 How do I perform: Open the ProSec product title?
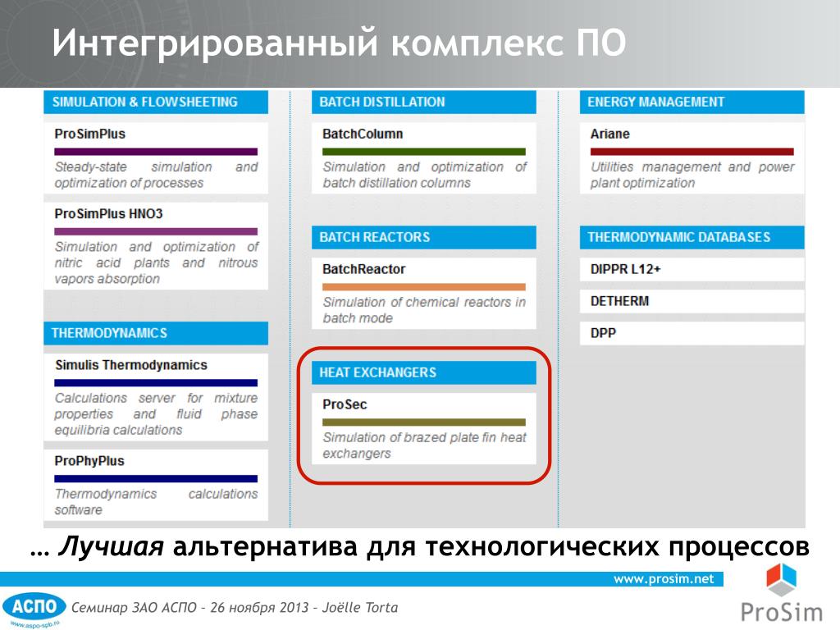345,404
